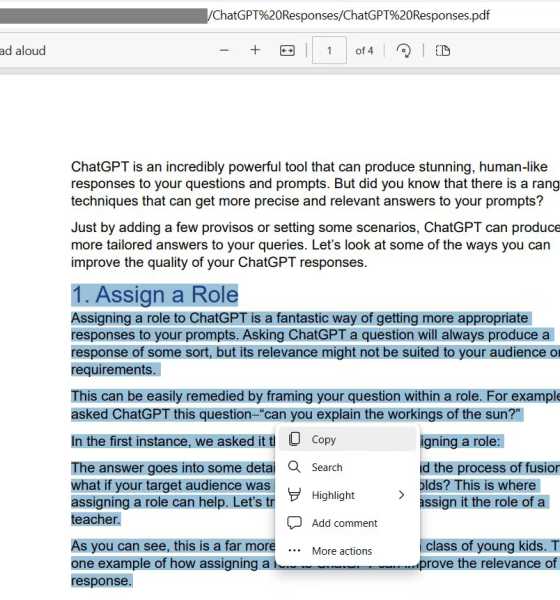Zoom in with the plus icon
This screenshot has height=600, width=560.
coord(255,50)
